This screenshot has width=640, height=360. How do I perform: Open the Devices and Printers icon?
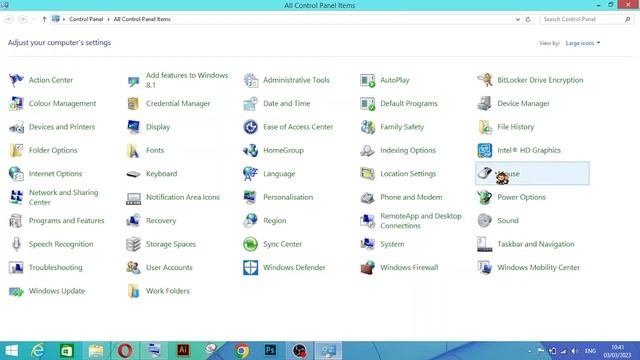pos(16,127)
